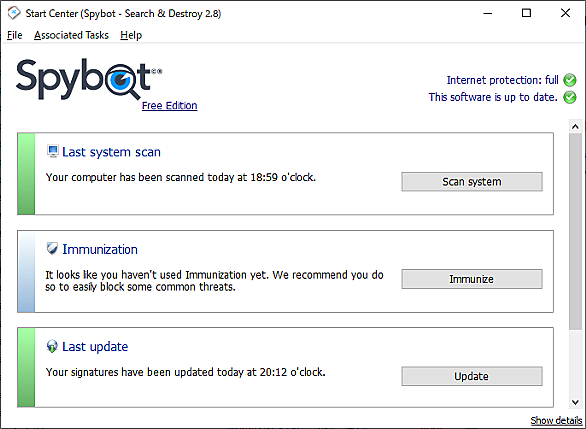The height and width of the screenshot is (429, 586).
Task: Click the software up to date checkmark icon
Action: click(x=570, y=97)
